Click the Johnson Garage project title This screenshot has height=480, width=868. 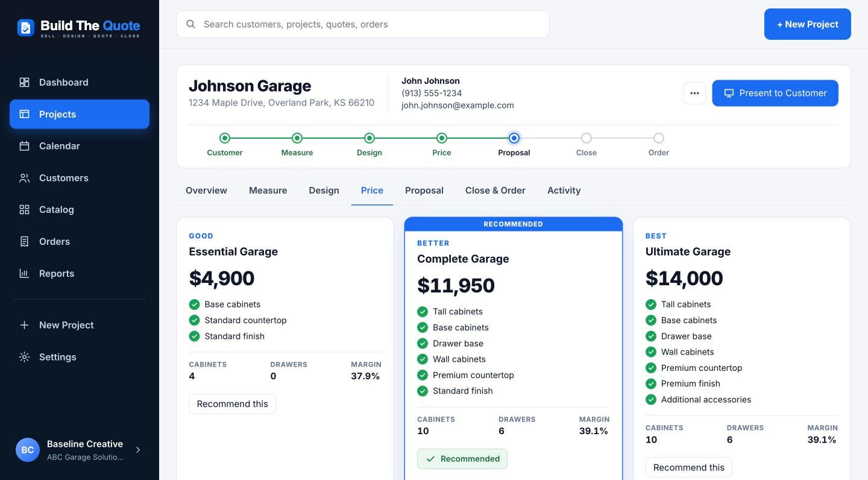pyautogui.click(x=250, y=86)
